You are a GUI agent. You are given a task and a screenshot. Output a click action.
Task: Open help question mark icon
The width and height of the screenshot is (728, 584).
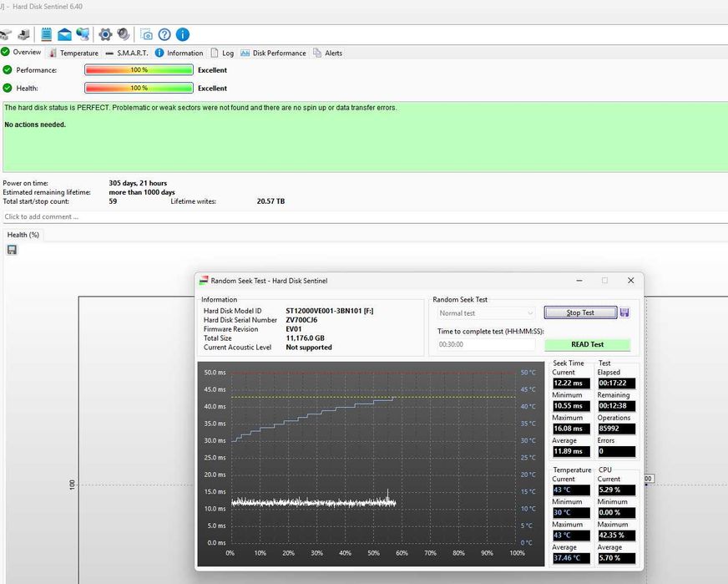pos(164,34)
